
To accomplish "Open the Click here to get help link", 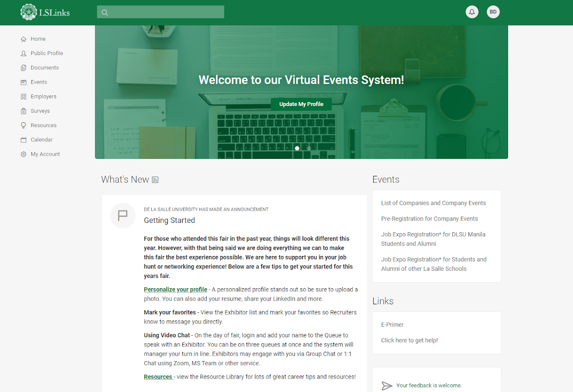I will [x=410, y=341].
